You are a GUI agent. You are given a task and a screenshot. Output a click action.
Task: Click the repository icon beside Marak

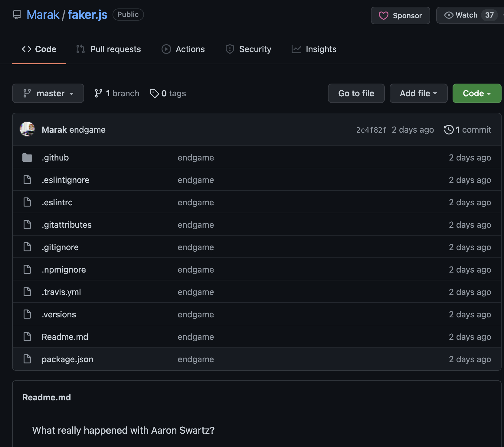coord(17,15)
